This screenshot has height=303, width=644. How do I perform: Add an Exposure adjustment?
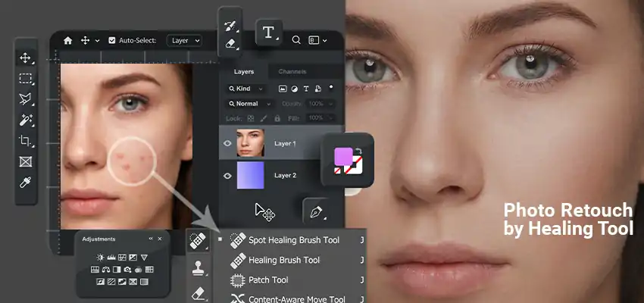tap(133, 258)
